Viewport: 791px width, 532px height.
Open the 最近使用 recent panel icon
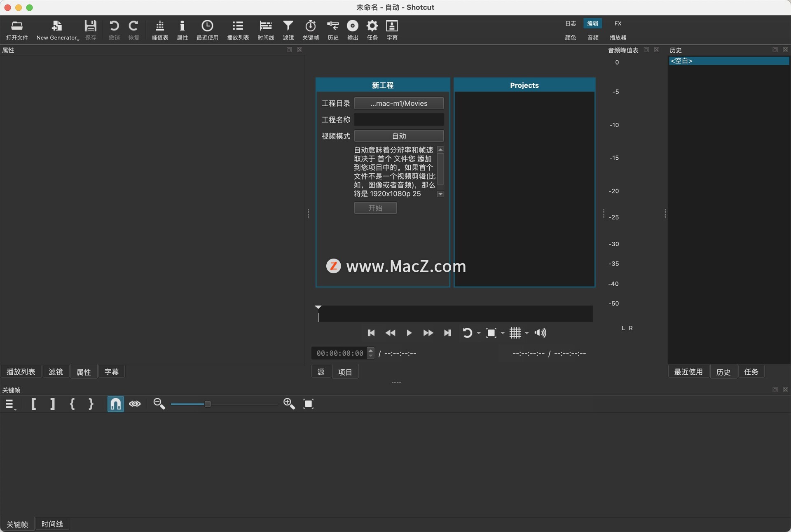(x=207, y=30)
